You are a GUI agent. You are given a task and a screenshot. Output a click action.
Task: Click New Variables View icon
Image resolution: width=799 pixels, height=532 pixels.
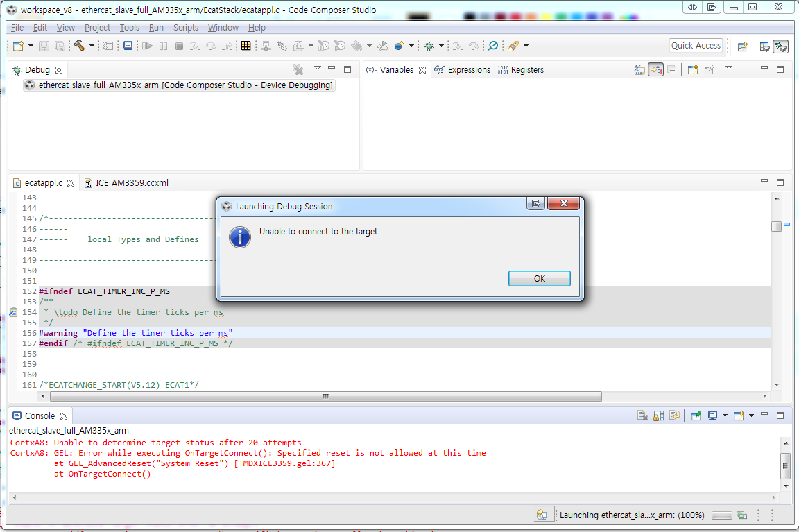tap(692, 70)
